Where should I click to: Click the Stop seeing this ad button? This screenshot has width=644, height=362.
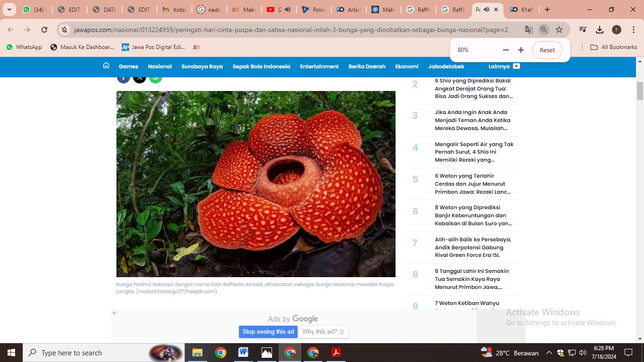268,331
